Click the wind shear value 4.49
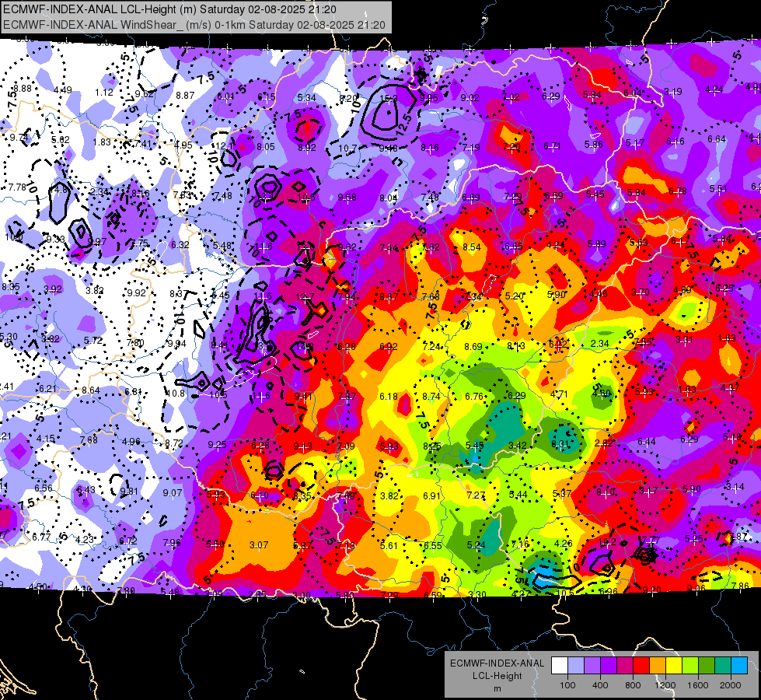The width and height of the screenshot is (761, 700). [63, 90]
